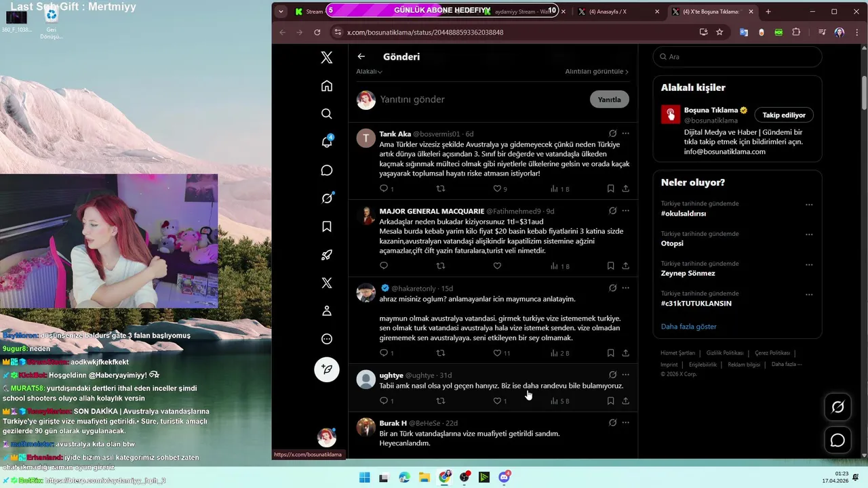Open the Explore search icon in X sidebar
The height and width of the screenshot is (488, 868).
(327, 114)
